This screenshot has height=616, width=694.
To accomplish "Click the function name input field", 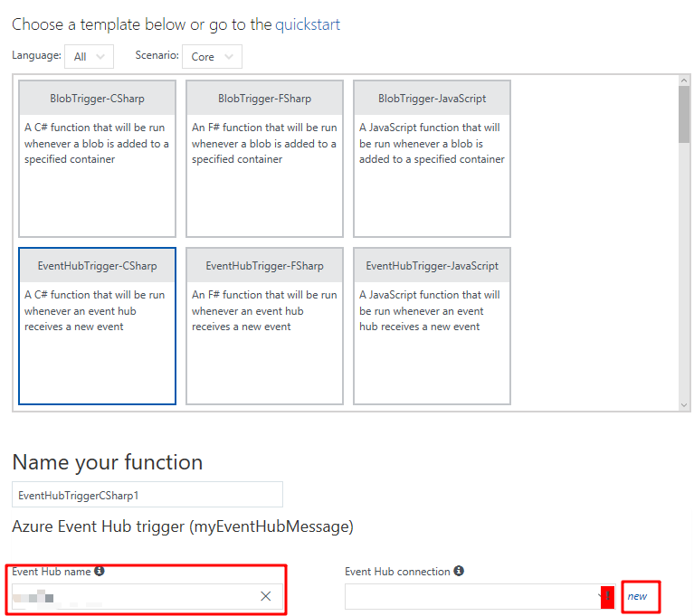I will coord(147,495).
